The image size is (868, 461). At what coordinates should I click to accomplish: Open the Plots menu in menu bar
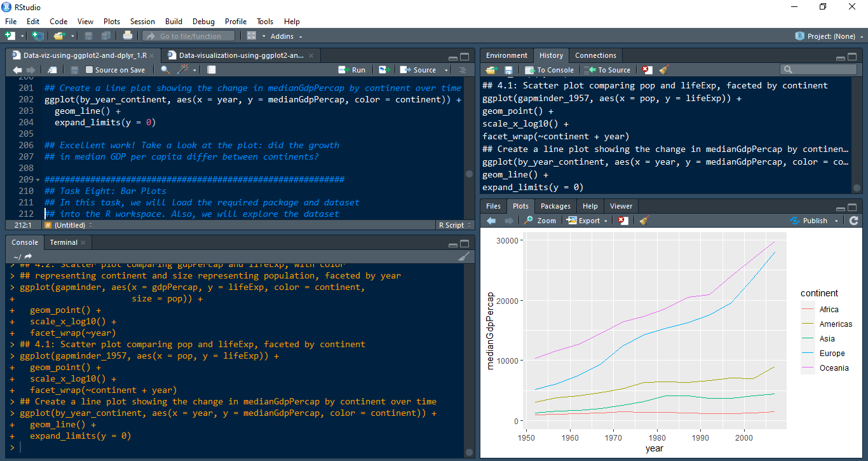[x=112, y=22]
